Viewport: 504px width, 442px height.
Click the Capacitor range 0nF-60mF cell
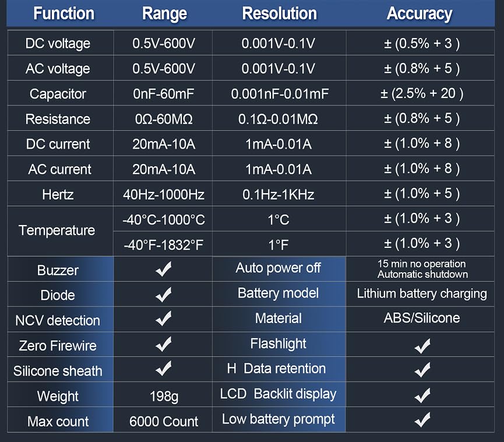click(164, 93)
